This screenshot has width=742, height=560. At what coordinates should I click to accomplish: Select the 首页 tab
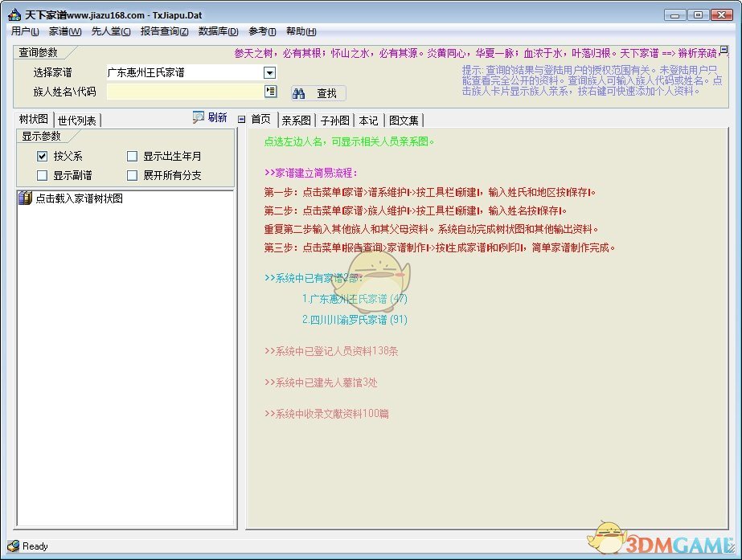click(x=260, y=119)
